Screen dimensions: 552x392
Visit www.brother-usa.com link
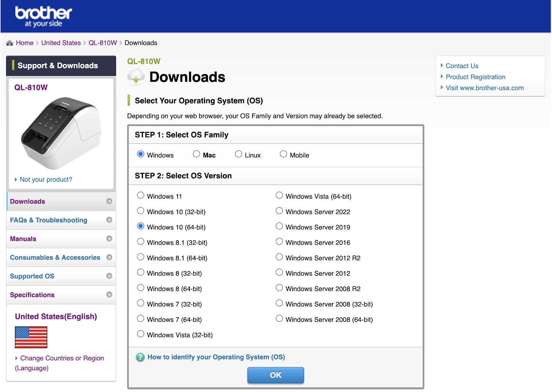click(x=485, y=88)
